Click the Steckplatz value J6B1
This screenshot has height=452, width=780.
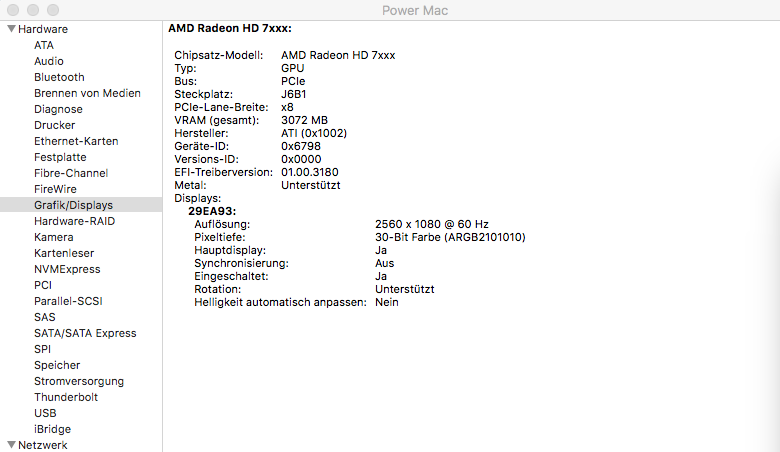coord(293,94)
